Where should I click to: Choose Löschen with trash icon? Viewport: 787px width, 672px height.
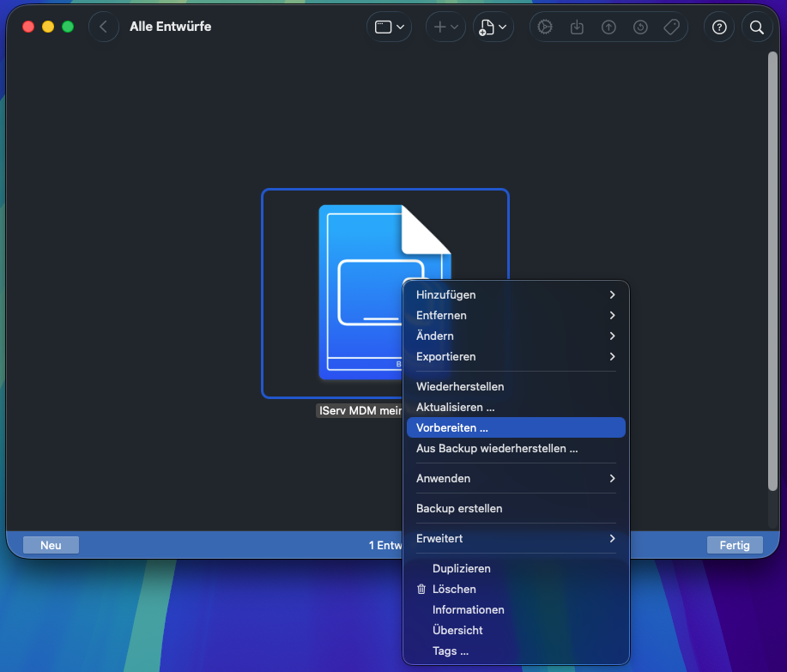[516, 590]
